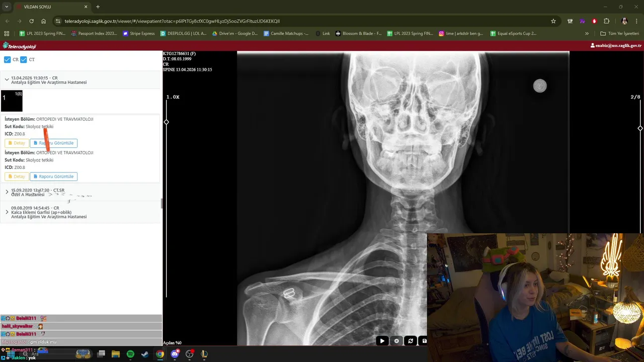
Task: Click the first Raporu Görüntüle button
Action: 53,143
